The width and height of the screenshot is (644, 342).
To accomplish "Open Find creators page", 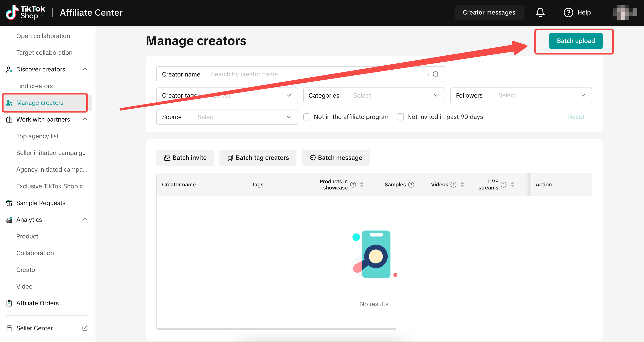I will point(35,86).
